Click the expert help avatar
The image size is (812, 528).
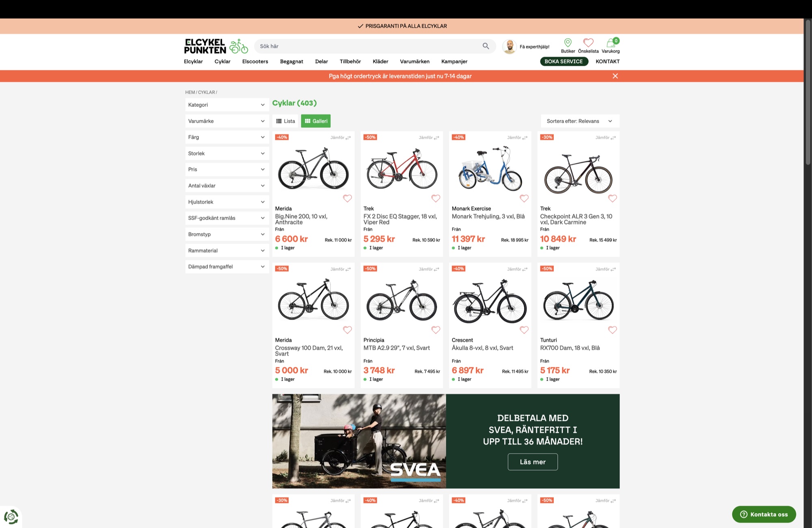(x=509, y=46)
